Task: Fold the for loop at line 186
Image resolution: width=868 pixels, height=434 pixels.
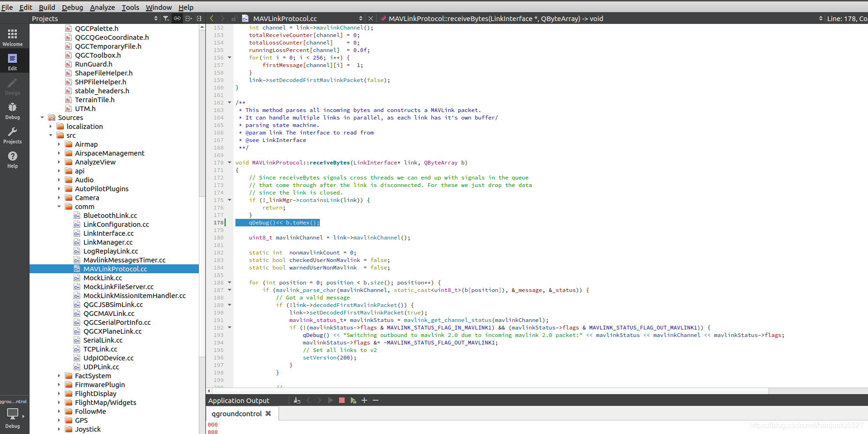Action: tap(229, 283)
